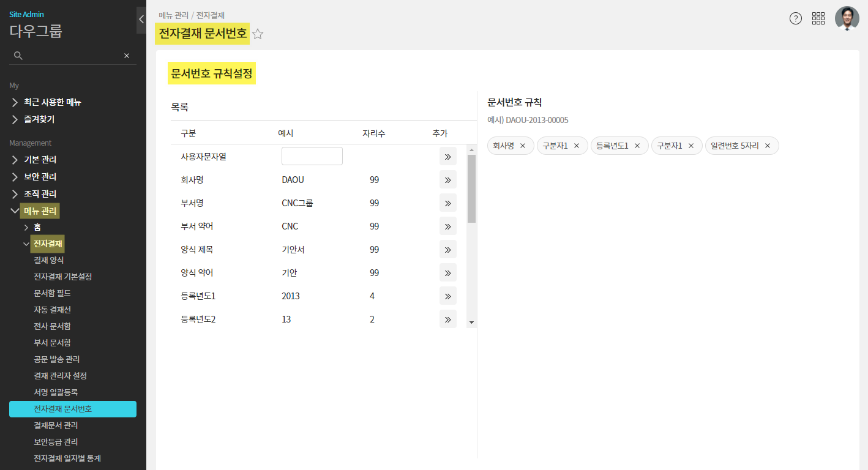
Task: Expand the 보안 관리 section
Action: pyautogui.click(x=40, y=177)
